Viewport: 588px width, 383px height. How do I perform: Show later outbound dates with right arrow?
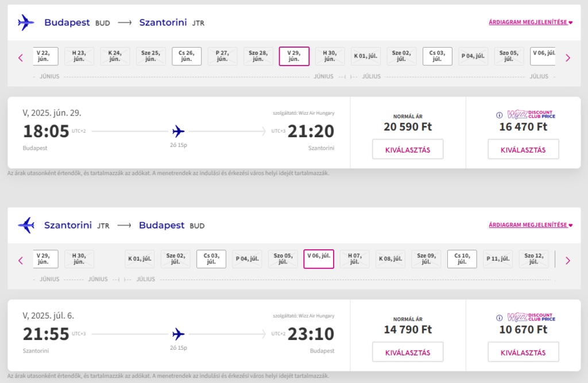pyautogui.click(x=568, y=58)
